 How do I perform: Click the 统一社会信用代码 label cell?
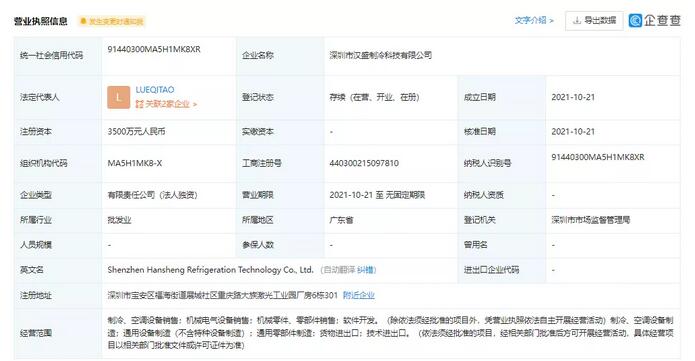click(58, 55)
